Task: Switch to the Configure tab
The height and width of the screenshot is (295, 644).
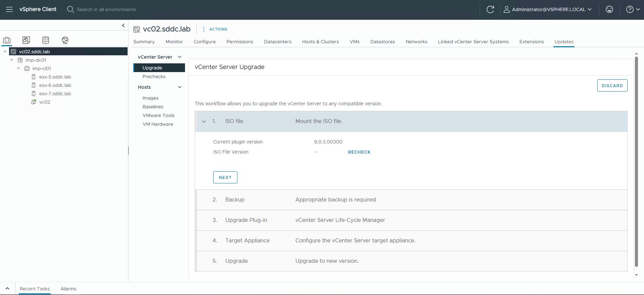Action: (204, 42)
